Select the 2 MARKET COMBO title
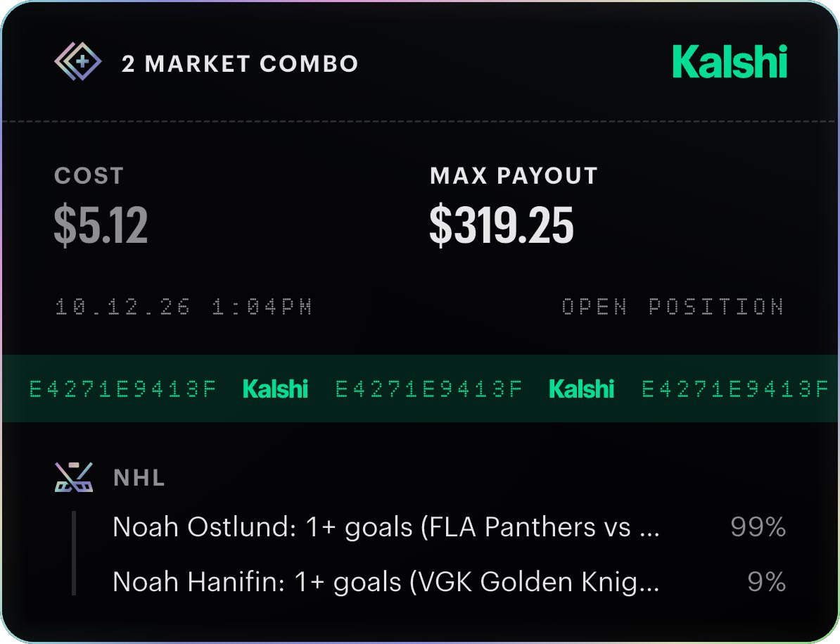 click(x=240, y=64)
